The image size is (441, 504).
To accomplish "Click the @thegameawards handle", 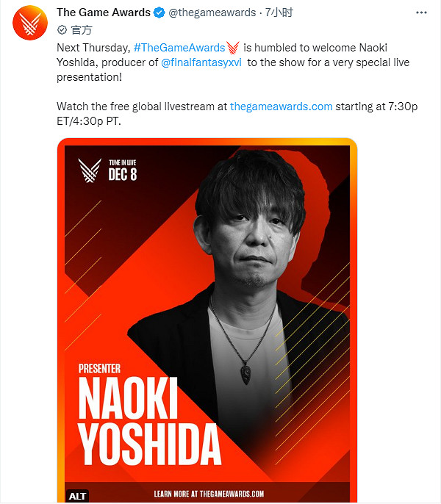I will (x=212, y=12).
